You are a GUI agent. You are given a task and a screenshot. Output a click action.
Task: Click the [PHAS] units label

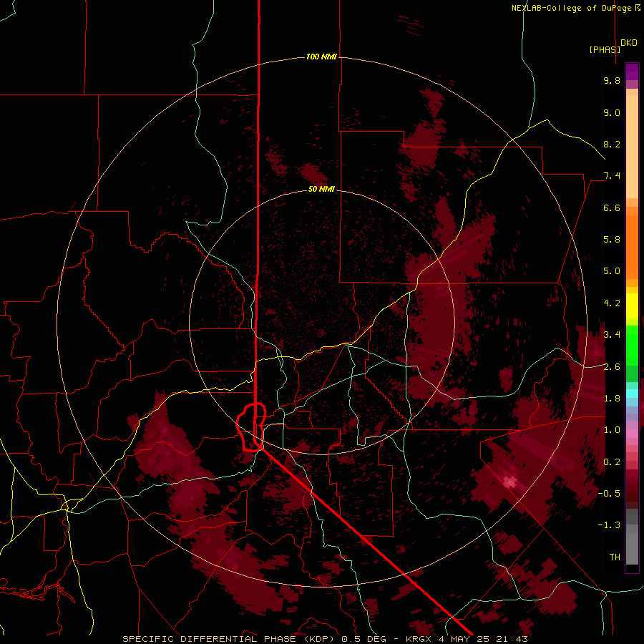(x=605, y=49)
